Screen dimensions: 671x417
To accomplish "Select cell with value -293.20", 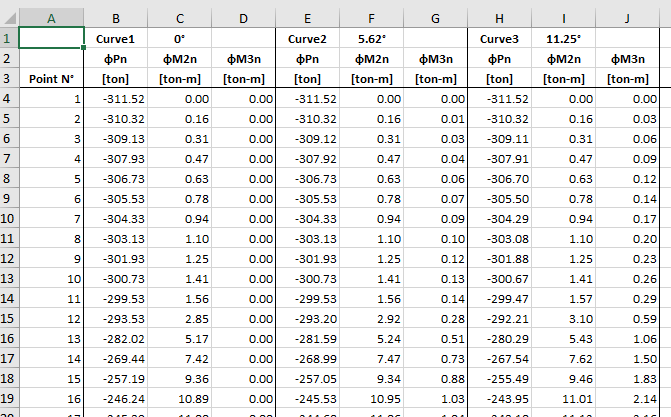I will 307,319.
